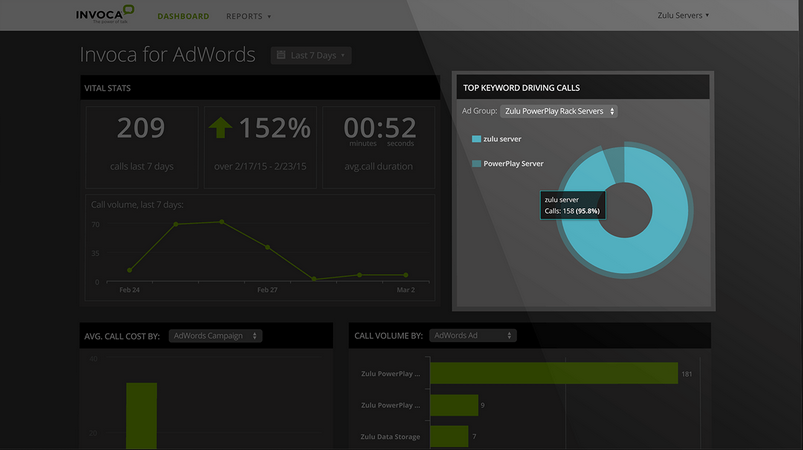Click the Feb 27 data point on line chart
Viewport: 803px width, 450px height.
click(x=267, y=247)
